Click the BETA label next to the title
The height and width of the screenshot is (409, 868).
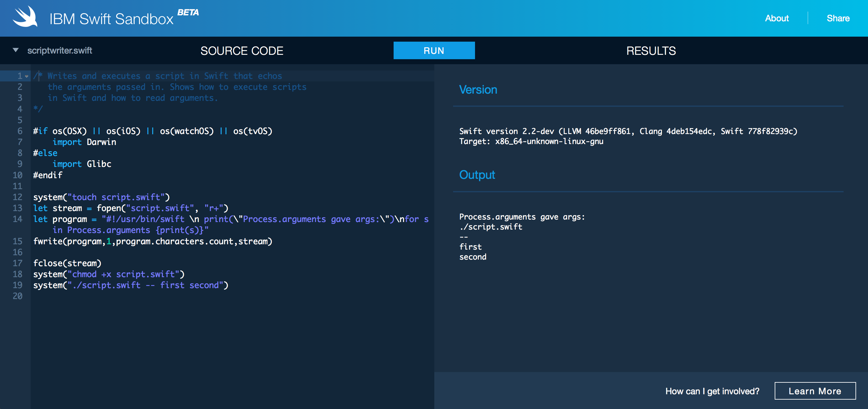[188, 13]
